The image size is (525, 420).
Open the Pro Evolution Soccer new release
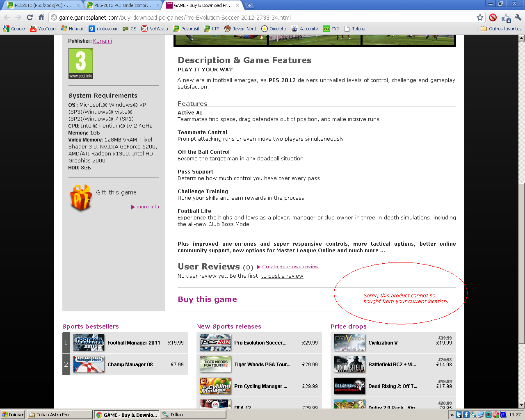(259, 342)
